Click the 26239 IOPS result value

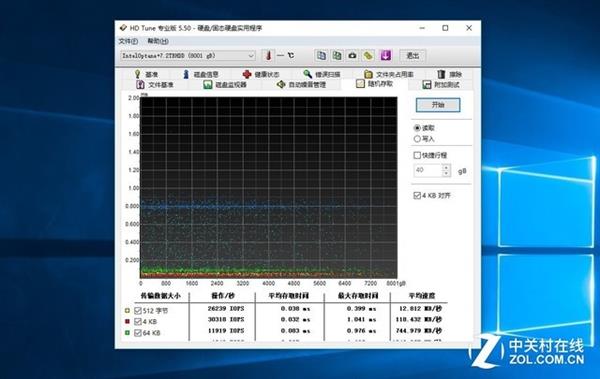pyautogui.click(x=226, y=309)
